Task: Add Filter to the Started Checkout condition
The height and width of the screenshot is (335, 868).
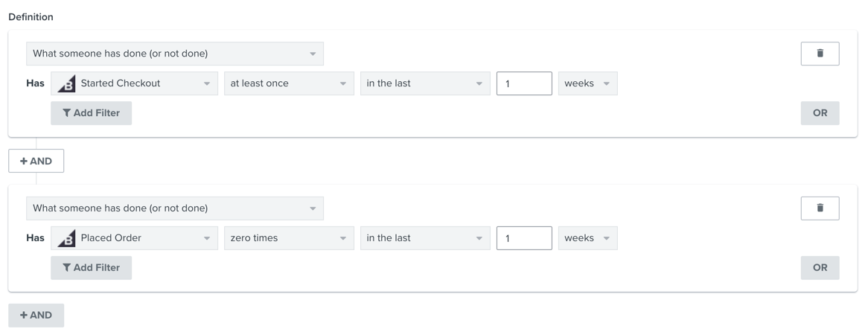Action: 91,113
